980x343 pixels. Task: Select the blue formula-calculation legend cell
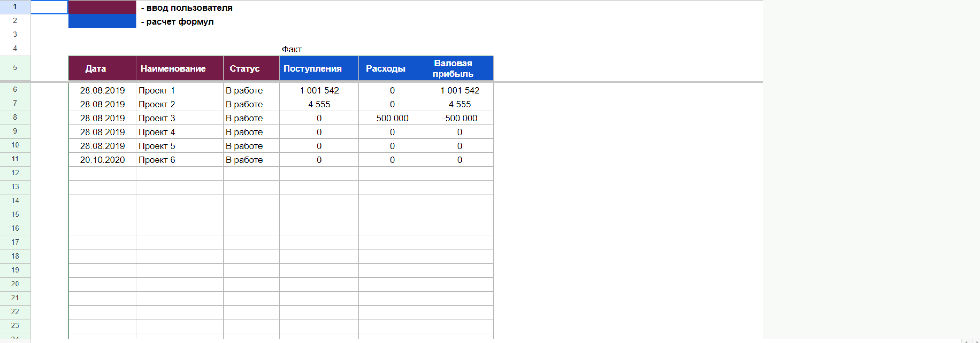tap(102, 21)
